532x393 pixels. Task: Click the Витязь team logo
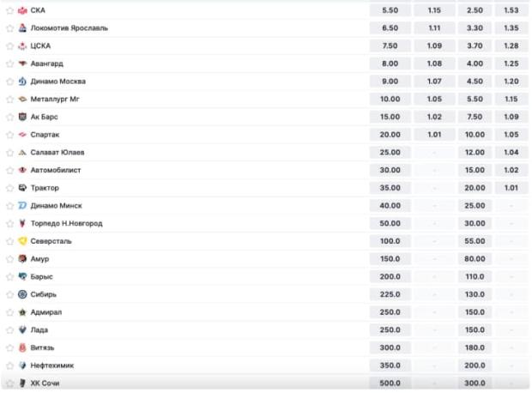[22, 348]
